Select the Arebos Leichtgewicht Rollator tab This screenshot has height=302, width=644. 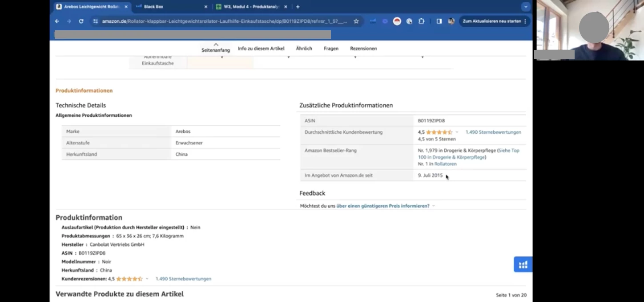(x=92, y=7)
